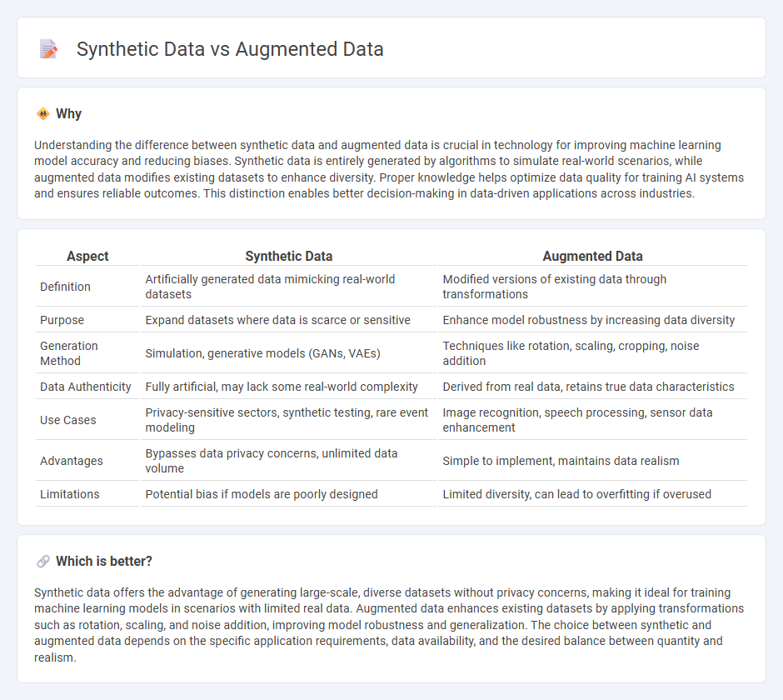Screen dimensions: 783x700
Task: Click cell 'Image recognition, speech processing, sensor data enhancement'
Action: 592,420
